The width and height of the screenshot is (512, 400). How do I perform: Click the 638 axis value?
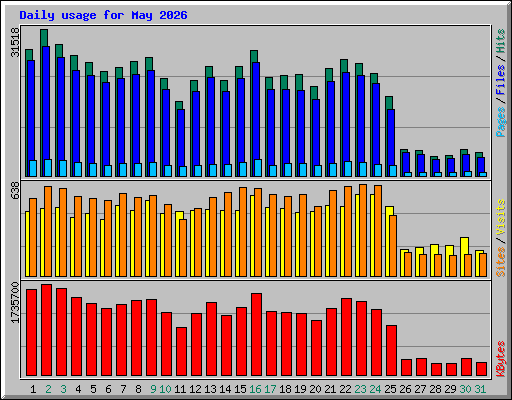pyautogui.click(x=15, y=190)
